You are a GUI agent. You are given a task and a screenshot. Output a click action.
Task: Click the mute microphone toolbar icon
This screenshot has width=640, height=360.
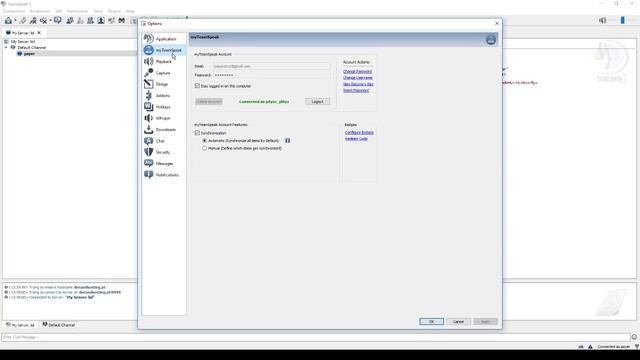tap(43, 20)
